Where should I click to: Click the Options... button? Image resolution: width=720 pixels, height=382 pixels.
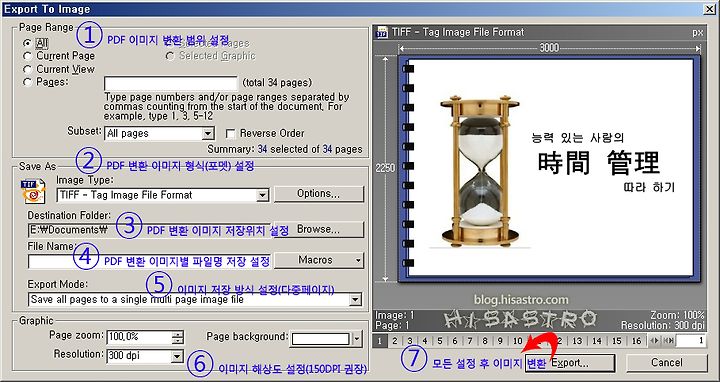pos(319,194)
